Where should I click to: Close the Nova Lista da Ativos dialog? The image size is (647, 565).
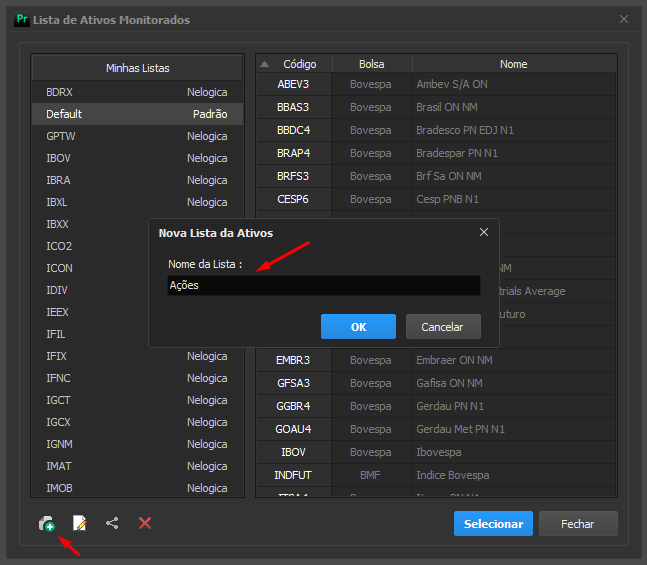(484, 232)
